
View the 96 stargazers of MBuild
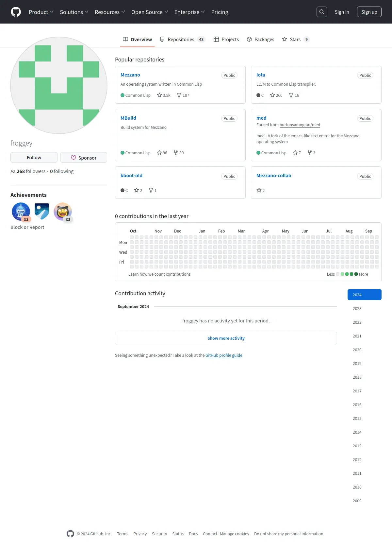pos(162,153)
